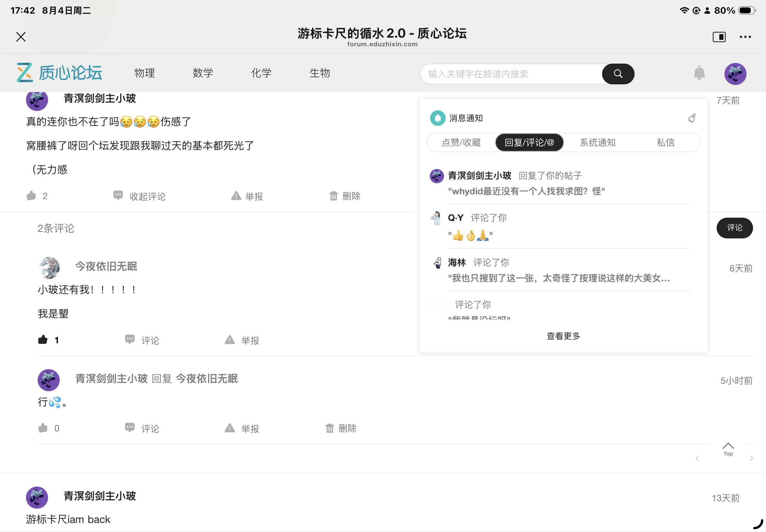Delete the main post with 删除

(x=345, y=196)
